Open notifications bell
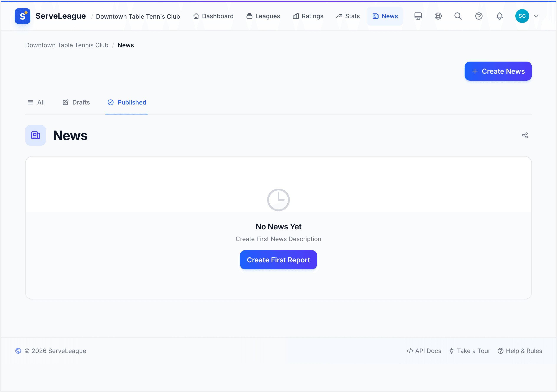557x392 pixels. tap(500, 16)
